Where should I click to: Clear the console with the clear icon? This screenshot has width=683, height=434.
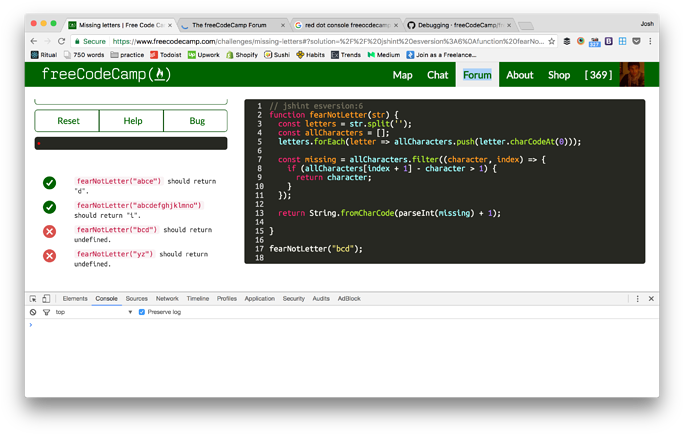click(x=33, y=312)
